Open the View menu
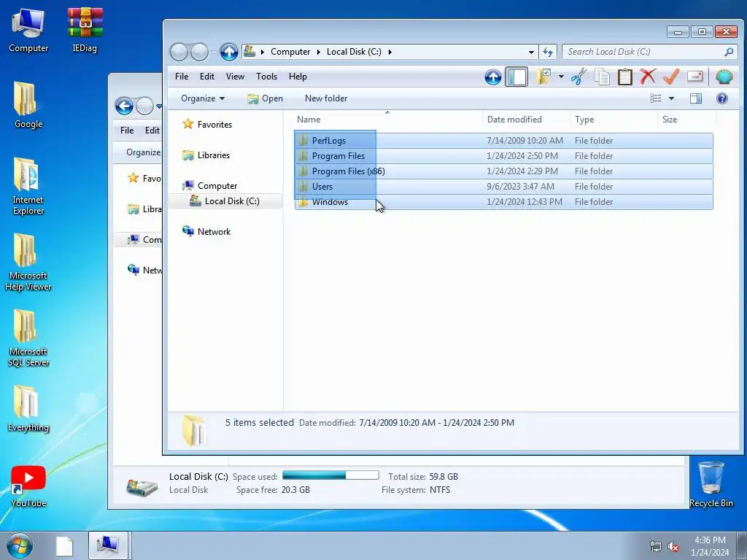747x560 pixels. [x=235, y=76]
